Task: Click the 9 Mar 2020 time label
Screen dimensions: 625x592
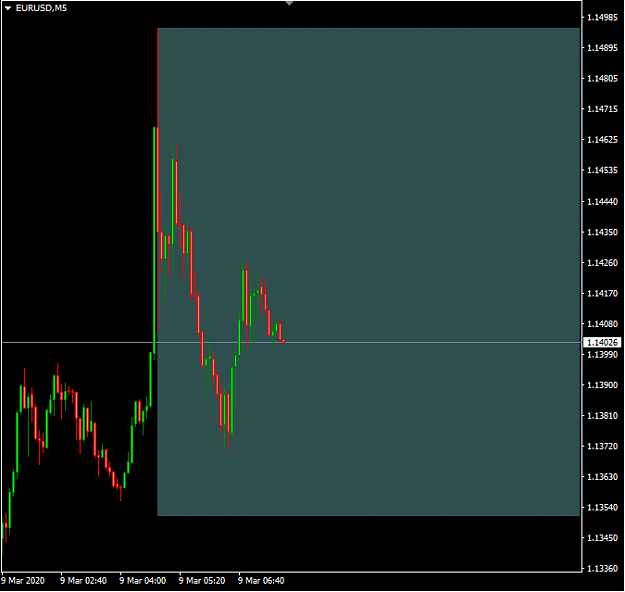Action: [23, 581]
